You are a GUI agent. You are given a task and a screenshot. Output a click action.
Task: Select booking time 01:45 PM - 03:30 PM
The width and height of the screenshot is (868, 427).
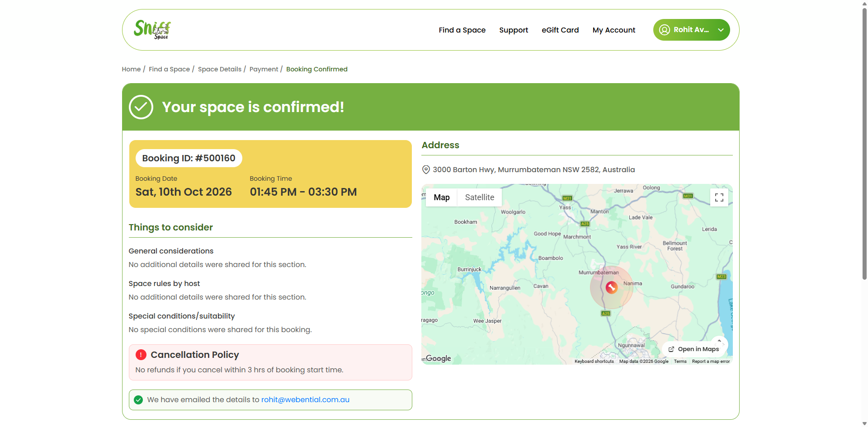[303, 192]
